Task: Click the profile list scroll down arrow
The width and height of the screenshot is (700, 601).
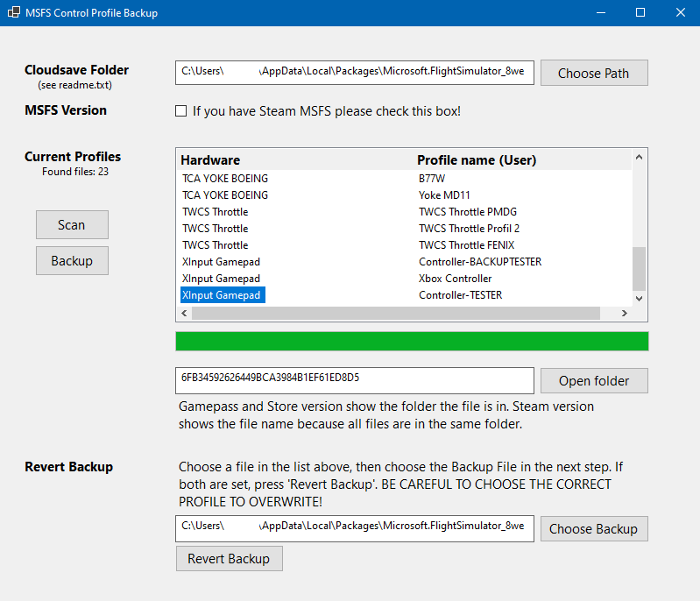Action: pos(639,298)
